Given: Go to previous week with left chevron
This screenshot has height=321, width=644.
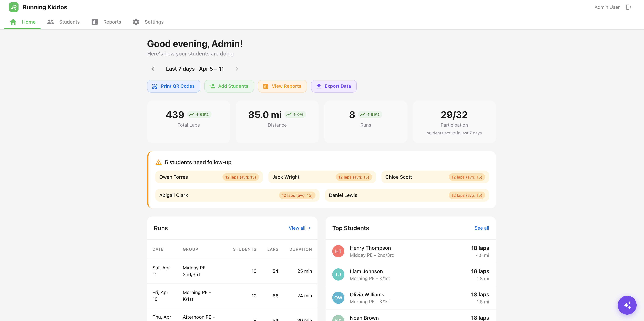Looking at the screenshot, I should point(153,69).
